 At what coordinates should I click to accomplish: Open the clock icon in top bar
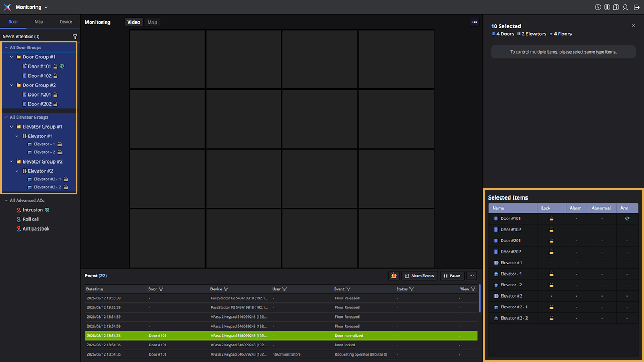[x=598, y=8]
